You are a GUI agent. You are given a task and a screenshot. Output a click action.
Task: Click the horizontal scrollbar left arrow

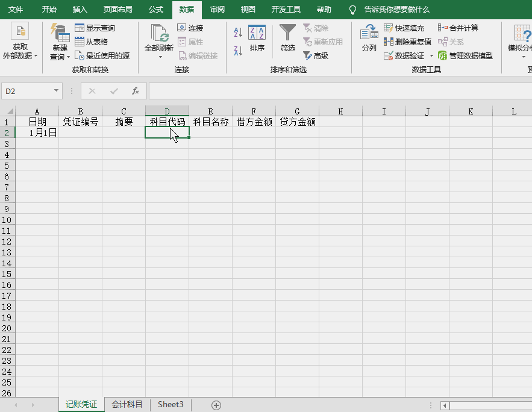pyautogui.click(x=445, y=405)
